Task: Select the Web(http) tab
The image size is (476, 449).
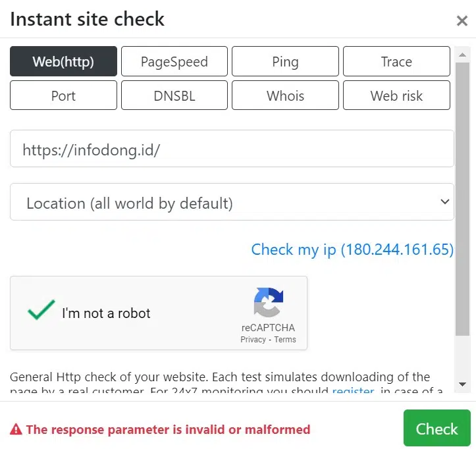Action: (63, 61)
